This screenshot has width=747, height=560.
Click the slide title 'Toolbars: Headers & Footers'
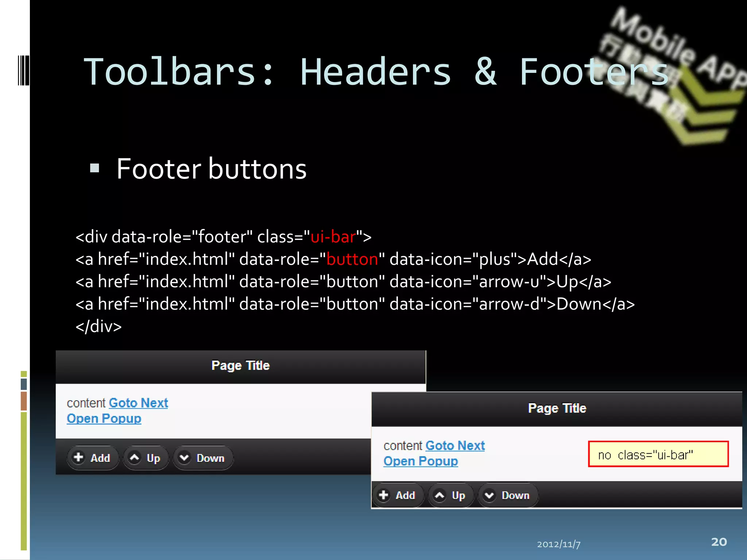click(x=376, y=72)
